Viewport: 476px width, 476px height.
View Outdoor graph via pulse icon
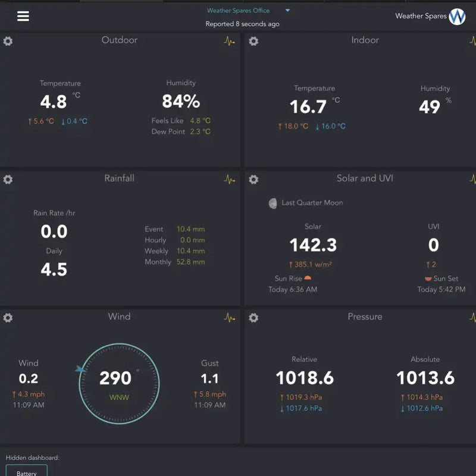[230, 41]
